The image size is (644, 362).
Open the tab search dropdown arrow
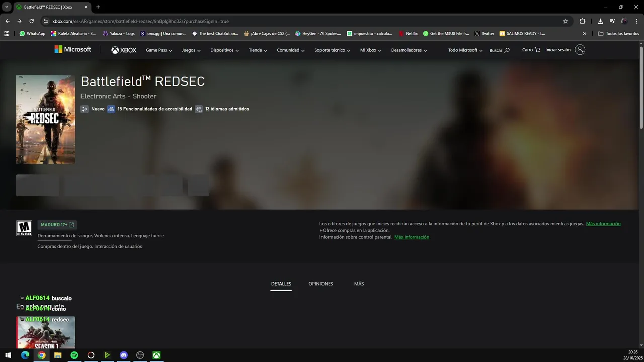tap(7, 7)
